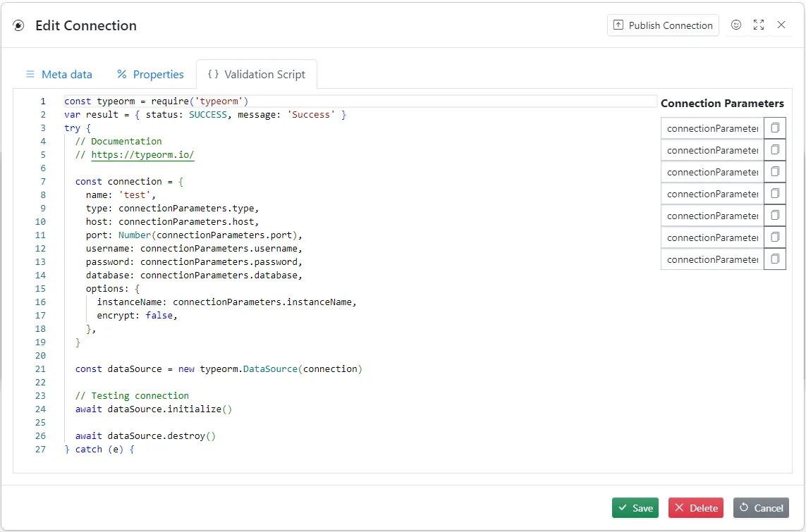Switch to the Meta data tab
The height and width of the screenshot is (532, 806).
(67, 74)
